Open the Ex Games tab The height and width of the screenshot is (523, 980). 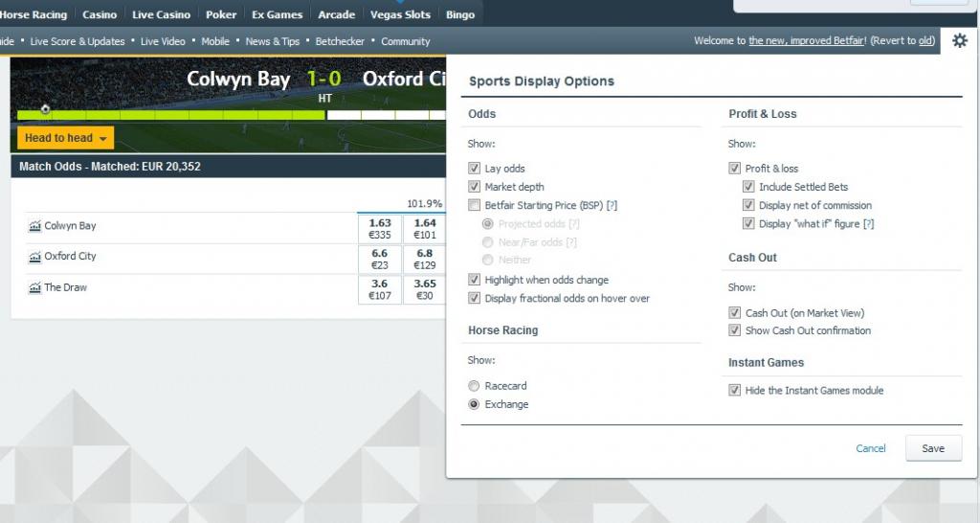(x=277, y=14)
